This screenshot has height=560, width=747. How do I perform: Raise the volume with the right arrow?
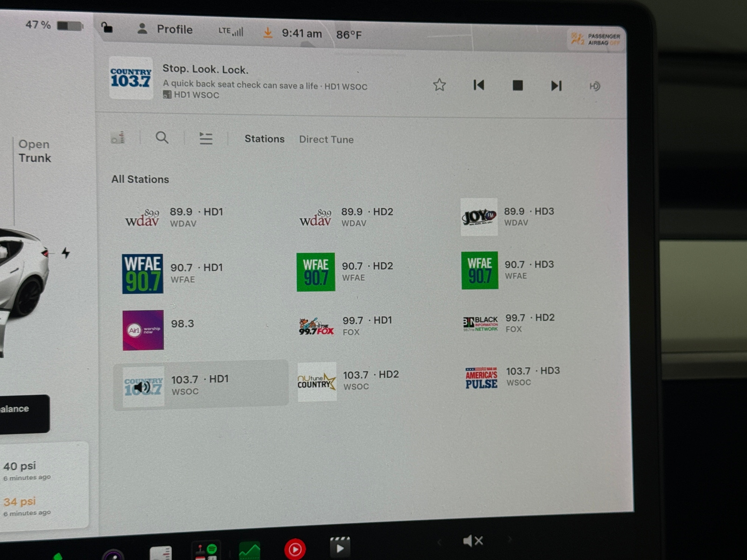click(509, 539)
